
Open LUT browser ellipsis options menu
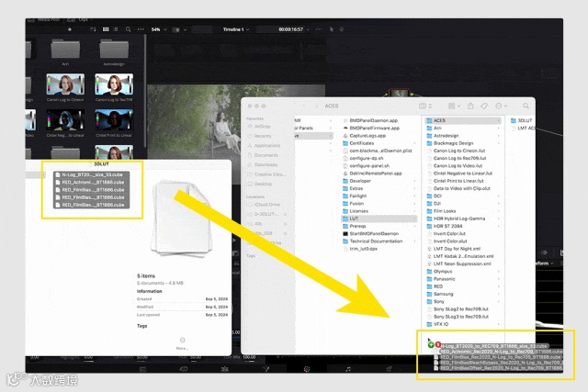point(141,29)
